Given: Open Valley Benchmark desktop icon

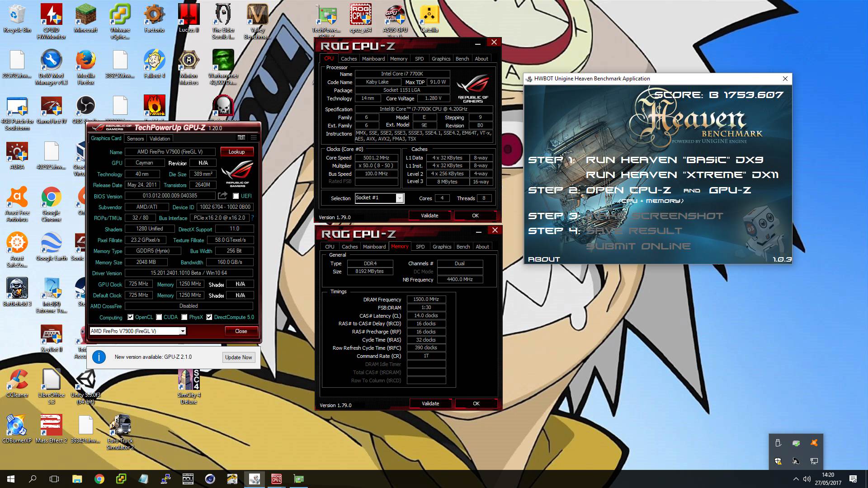Looking at the screenshot, I should coord(257,21).
